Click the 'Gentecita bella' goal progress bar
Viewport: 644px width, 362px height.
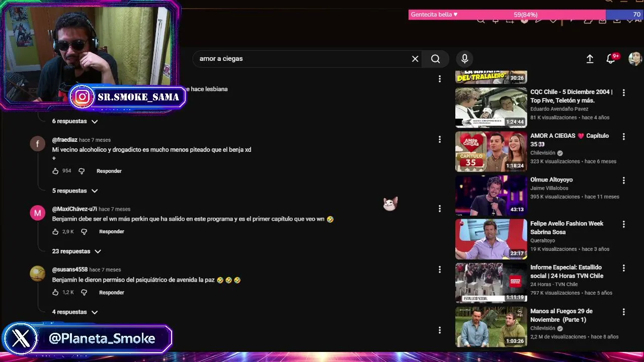coord(526,15)
